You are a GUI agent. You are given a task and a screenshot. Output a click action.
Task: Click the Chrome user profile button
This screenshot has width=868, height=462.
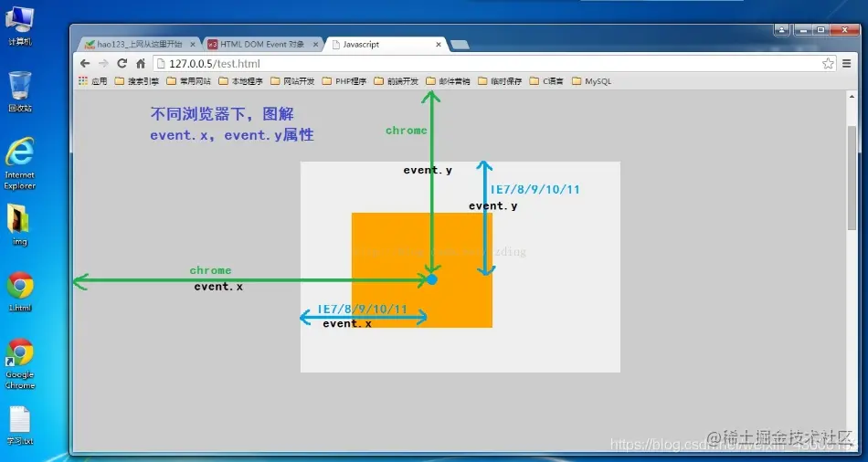coord(781,30)
